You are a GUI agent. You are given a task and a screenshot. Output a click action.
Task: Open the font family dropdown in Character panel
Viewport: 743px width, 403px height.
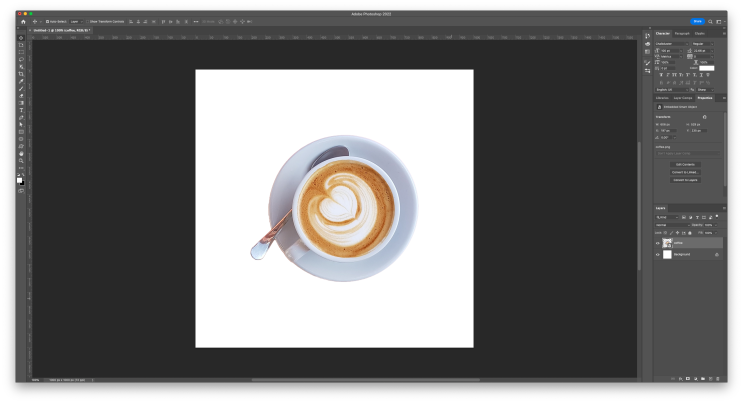pos(671,44)
